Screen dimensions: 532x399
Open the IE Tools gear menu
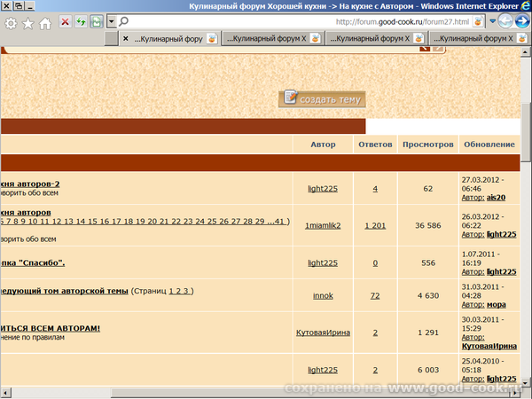point(11,23)
